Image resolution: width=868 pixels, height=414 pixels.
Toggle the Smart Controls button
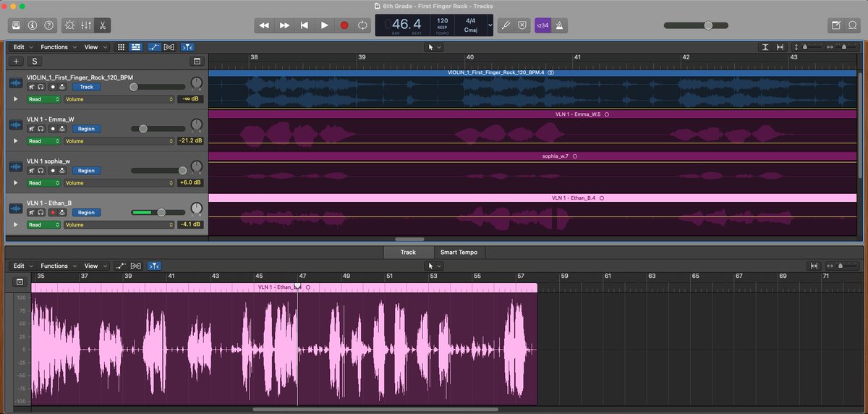69,25
